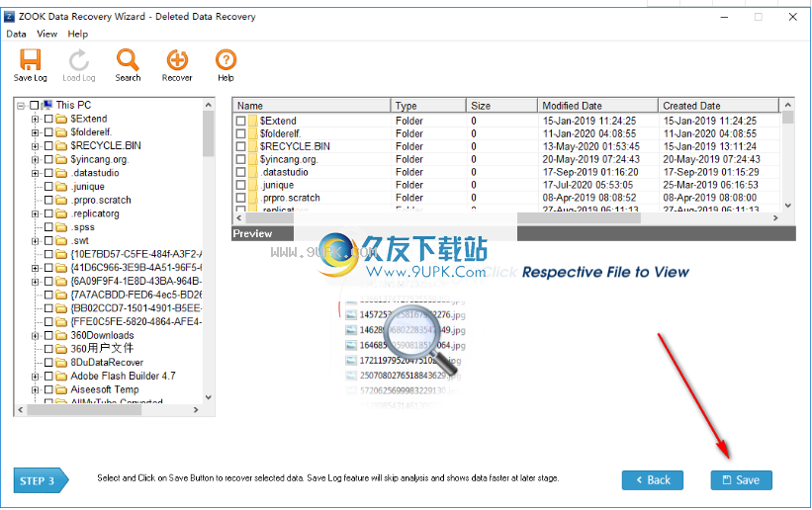Expand the $folderelf. tree node
The width and height of the screenshot is (812, 510).
pos(35,132)
